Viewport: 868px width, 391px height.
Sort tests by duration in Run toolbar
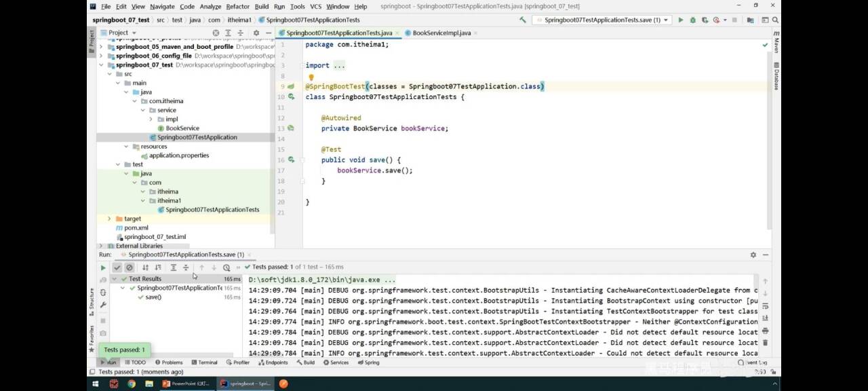click(x=158, y=267)
